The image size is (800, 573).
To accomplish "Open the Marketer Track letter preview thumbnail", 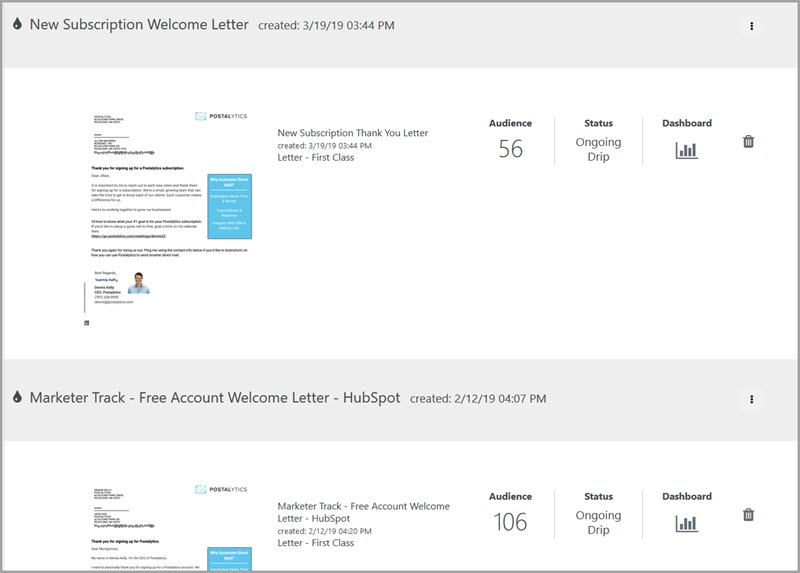I will pos(168,527).
